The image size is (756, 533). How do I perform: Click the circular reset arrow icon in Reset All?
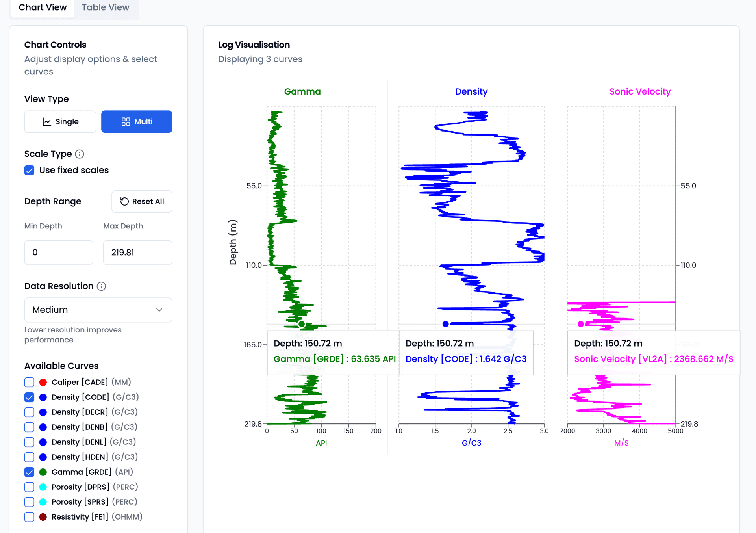(124, 201)
